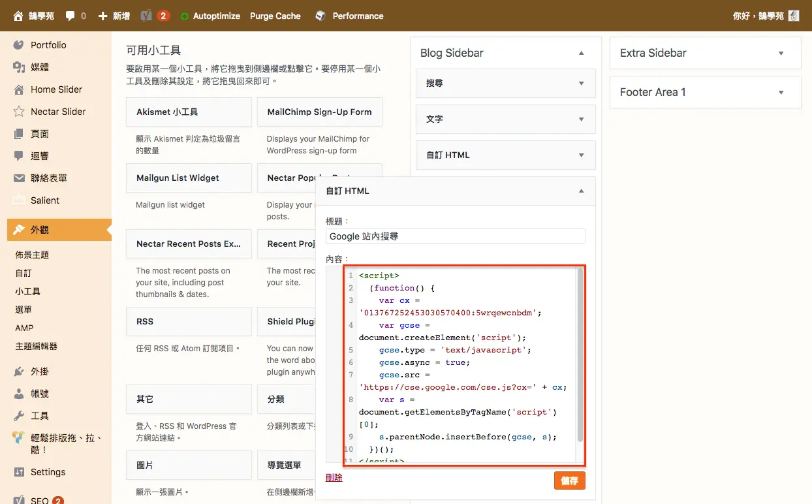
Task: Open 自訂 submenu item
Action: point(23,273)
